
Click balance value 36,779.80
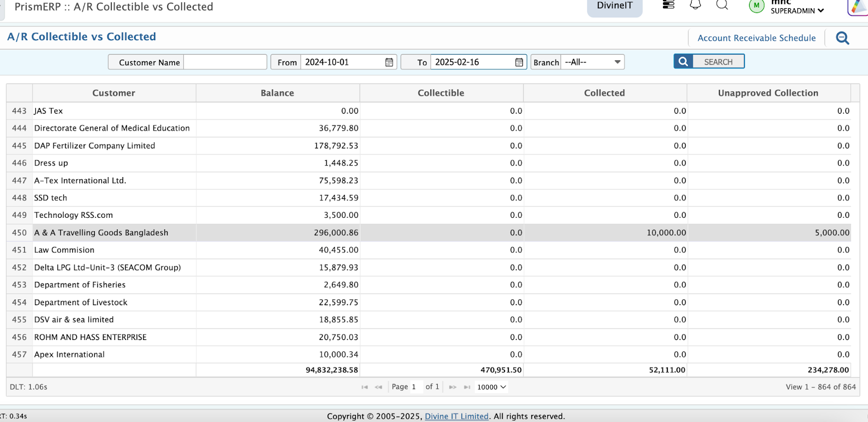point(339,128)
